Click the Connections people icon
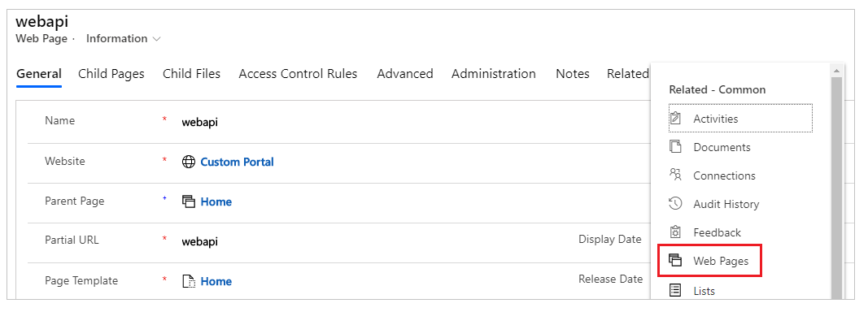This screenshot has width=868, height=312. [675, 175]
